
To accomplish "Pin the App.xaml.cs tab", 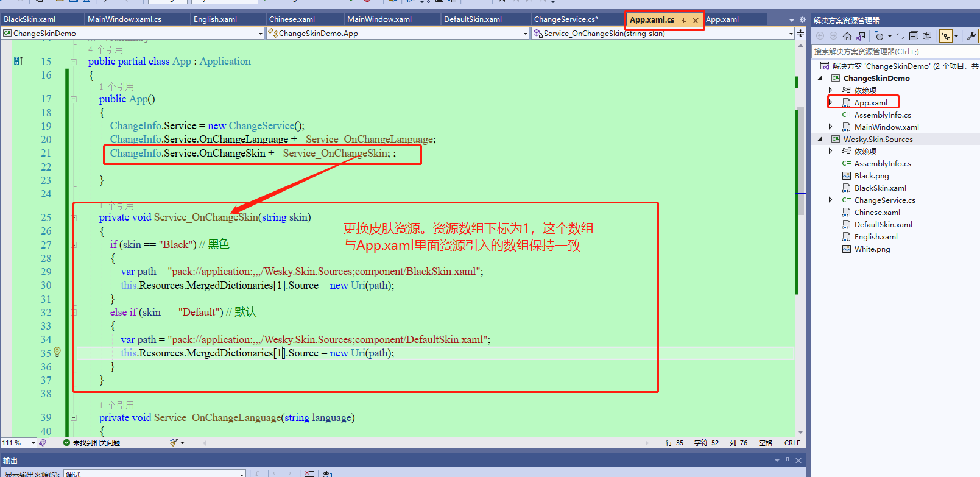I will (684, 20).
